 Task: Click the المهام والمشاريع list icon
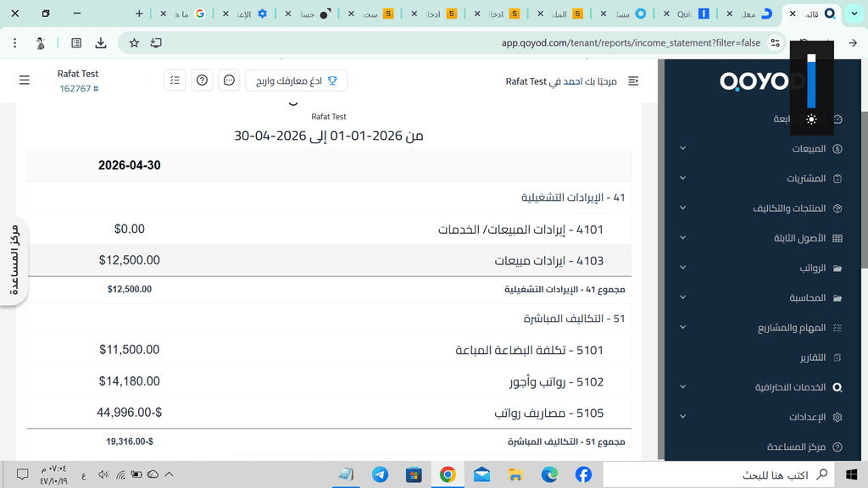pyautogui.click(x=837, y=328)
